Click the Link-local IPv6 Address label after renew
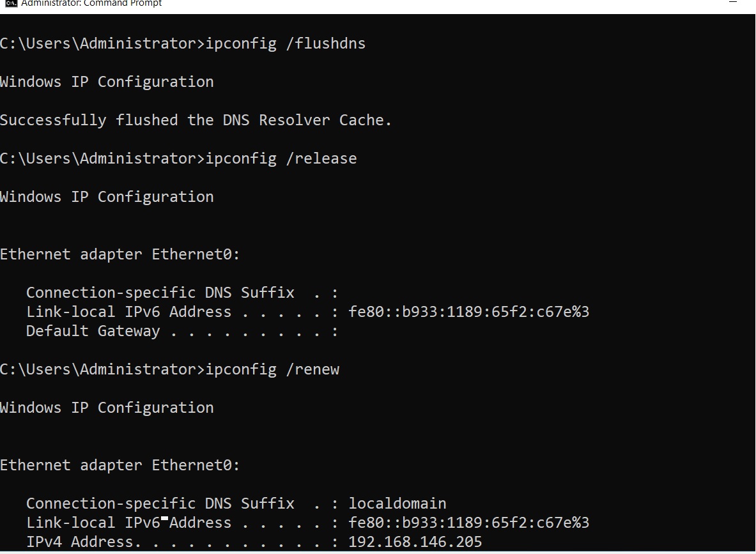Screen dimensions: 756x554 128,523
